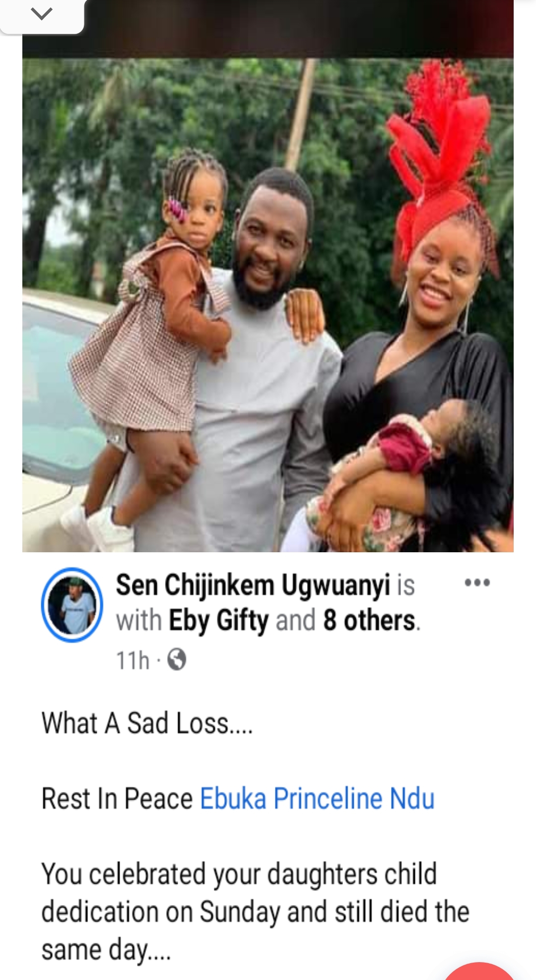Open the three-dot post options menu
The width and height of the screenshot is (536, 980).
pyautogui.click(x=477, y=583)
